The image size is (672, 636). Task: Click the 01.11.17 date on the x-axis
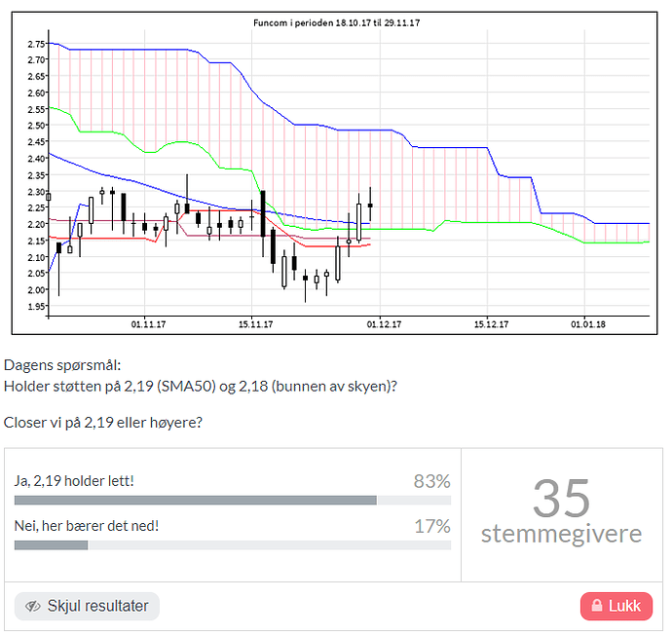coord(149,324)
